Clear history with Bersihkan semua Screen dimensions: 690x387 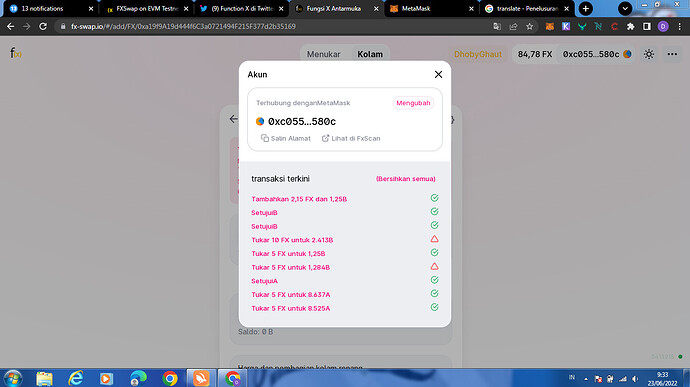[405, 179]
